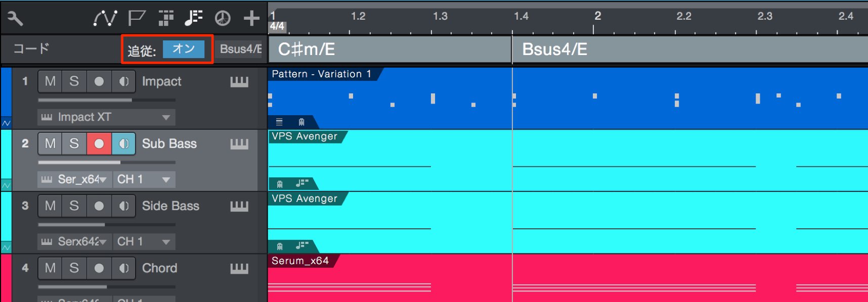868x302 pixels.
Task: Solo the Sub Bass track
Action: 74,143
